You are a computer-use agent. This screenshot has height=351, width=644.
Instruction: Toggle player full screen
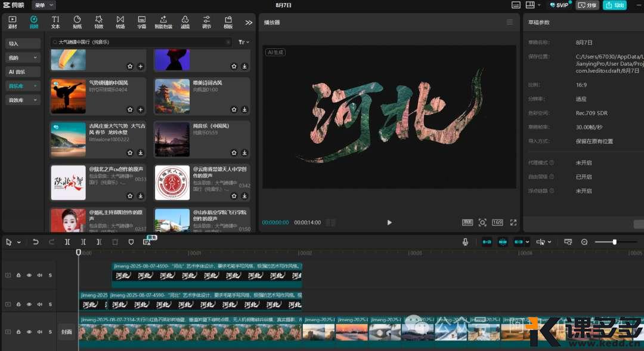click(x=513, y=222)
